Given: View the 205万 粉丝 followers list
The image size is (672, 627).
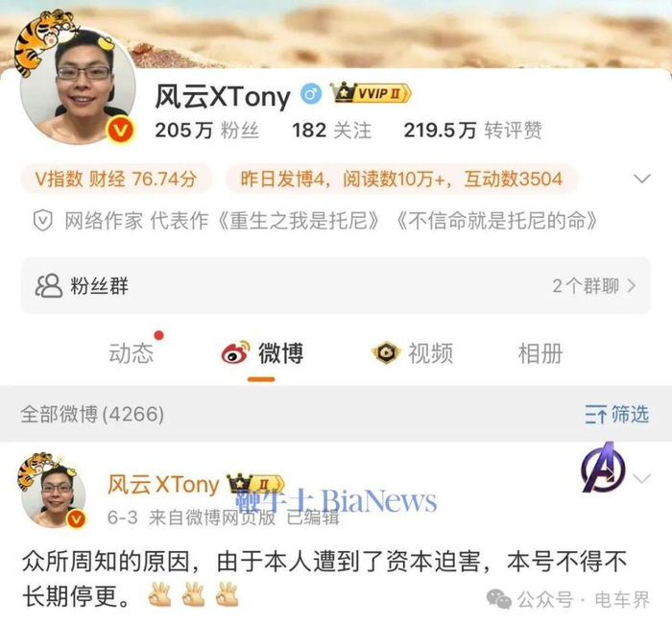Looking at the screenshot, I should (x=206, y=131).
